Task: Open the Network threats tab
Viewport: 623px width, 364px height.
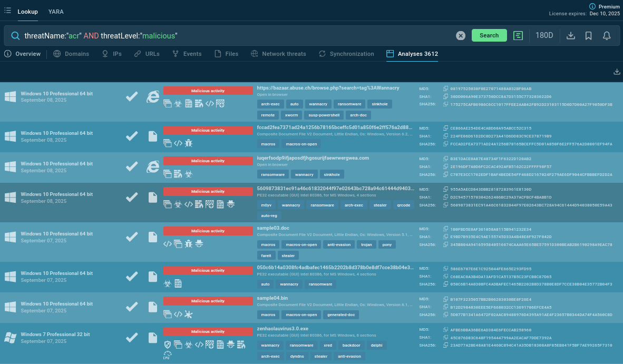Action: [278, 54]
